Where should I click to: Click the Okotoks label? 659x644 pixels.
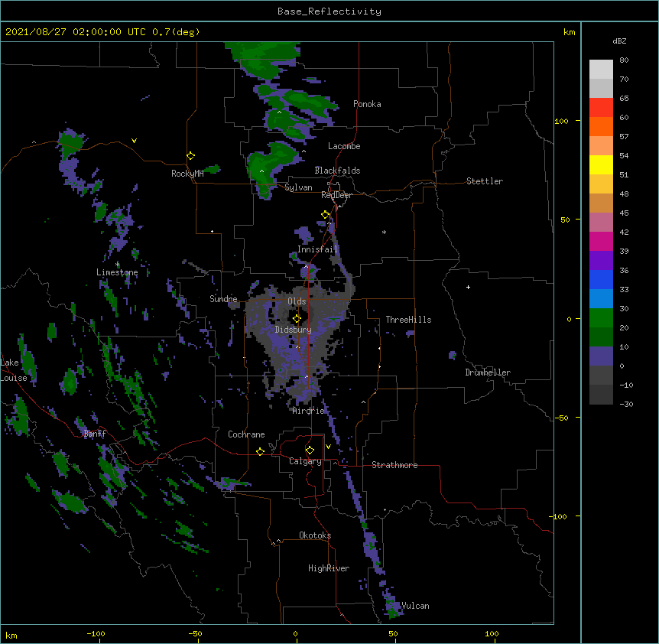(315, 535)
